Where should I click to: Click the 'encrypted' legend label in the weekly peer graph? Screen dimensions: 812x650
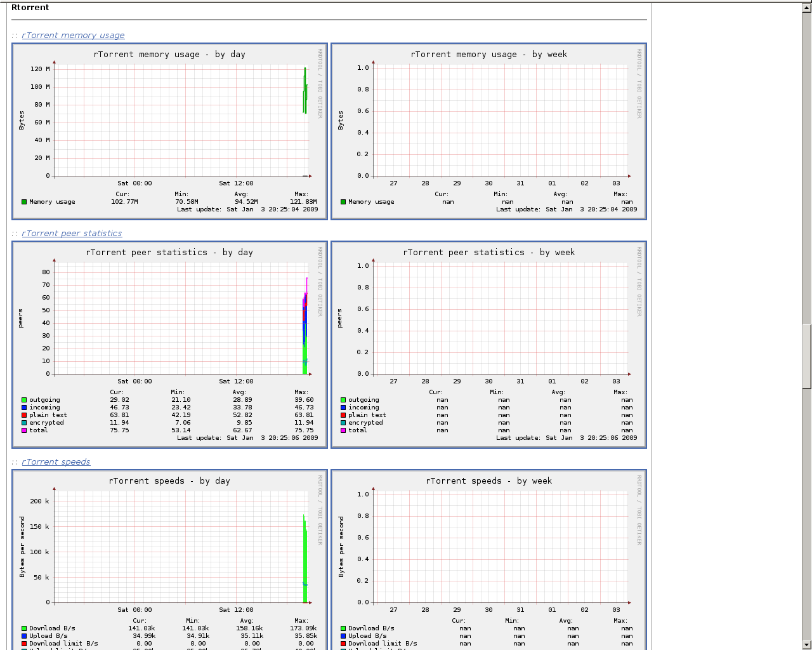click(365, 423)
